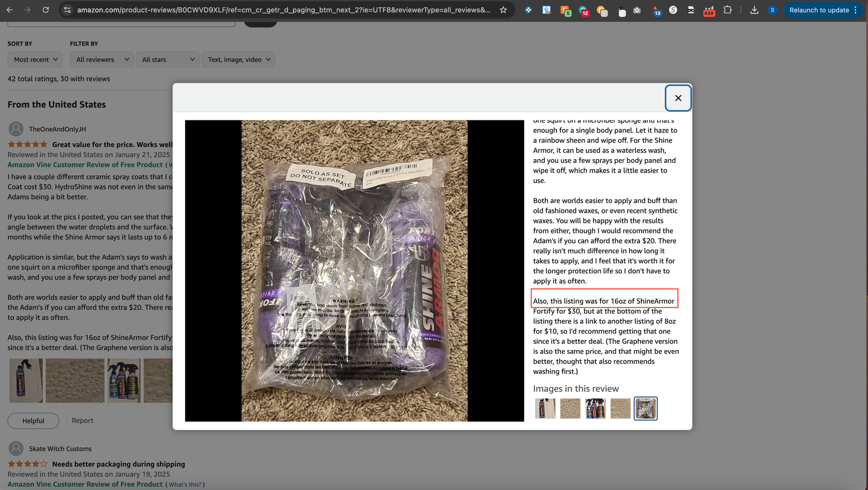The height and width of the screenshot is (490, 868).
Task: Open the S profile avatar
Action: click(x=773, y=10)
